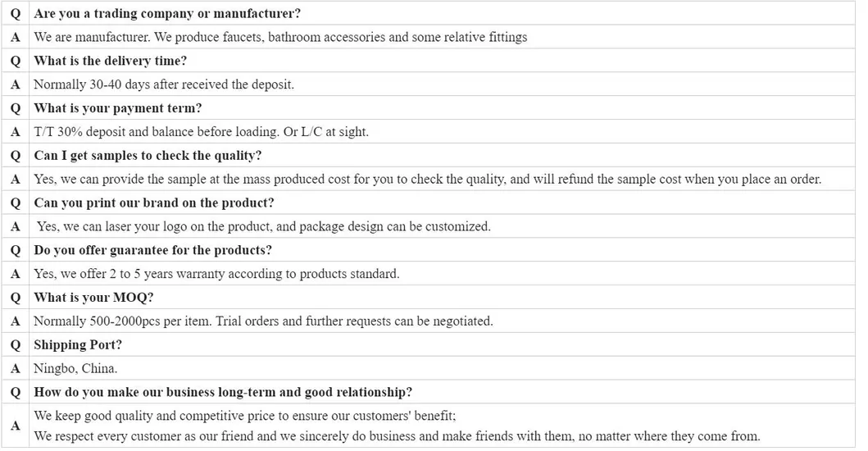Click the "Normally 30-40 days" delivery answer

coord(163,84)
